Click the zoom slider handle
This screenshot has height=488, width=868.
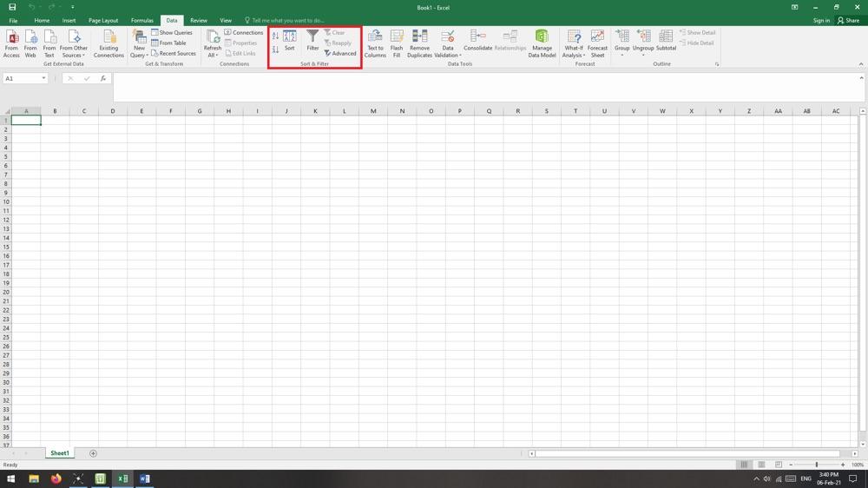816,465
